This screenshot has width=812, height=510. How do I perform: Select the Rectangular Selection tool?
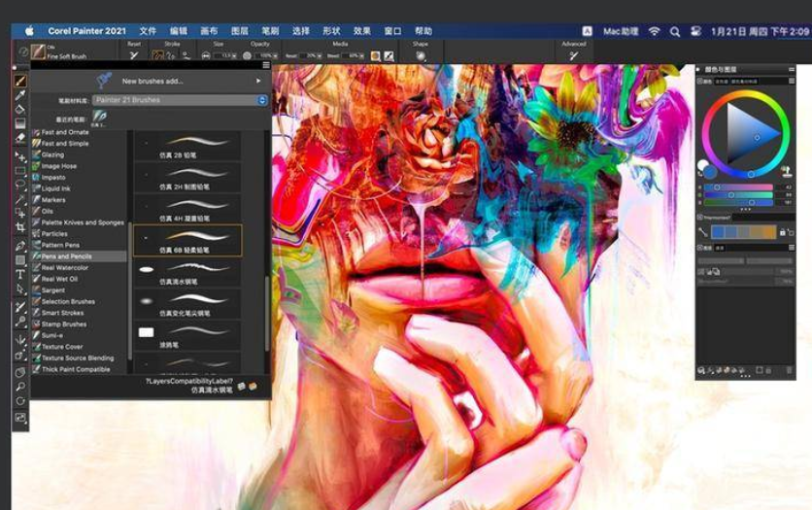click(20, 170)
